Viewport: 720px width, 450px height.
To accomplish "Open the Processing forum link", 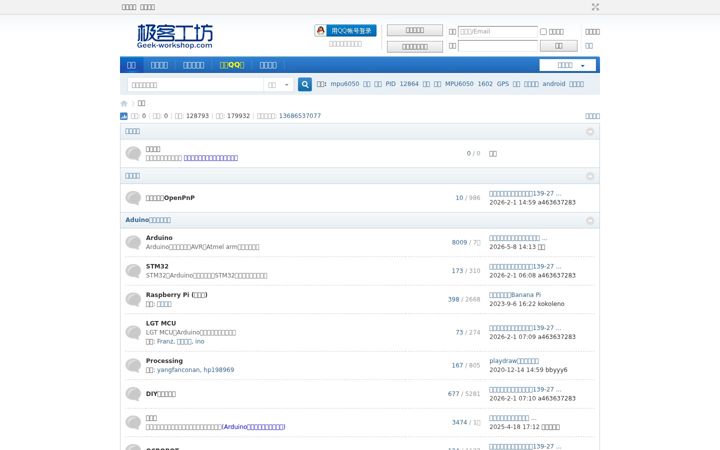I will click(x=164, y=361).
